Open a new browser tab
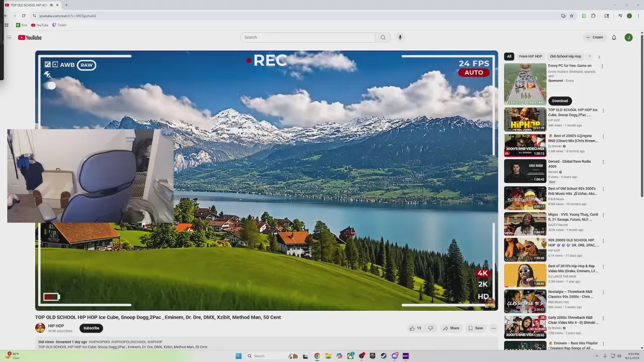Screen dimensions: 644x362 pos(66,5)
